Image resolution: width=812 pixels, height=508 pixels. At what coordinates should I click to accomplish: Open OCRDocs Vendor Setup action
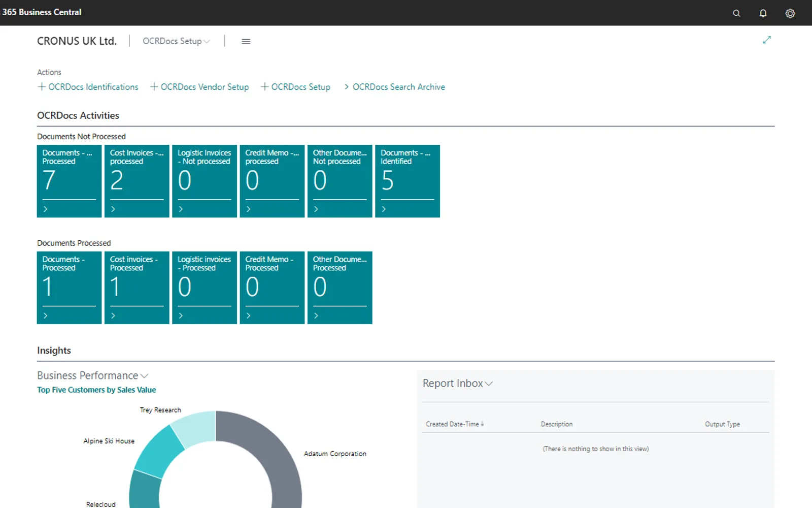coord(199,87)
